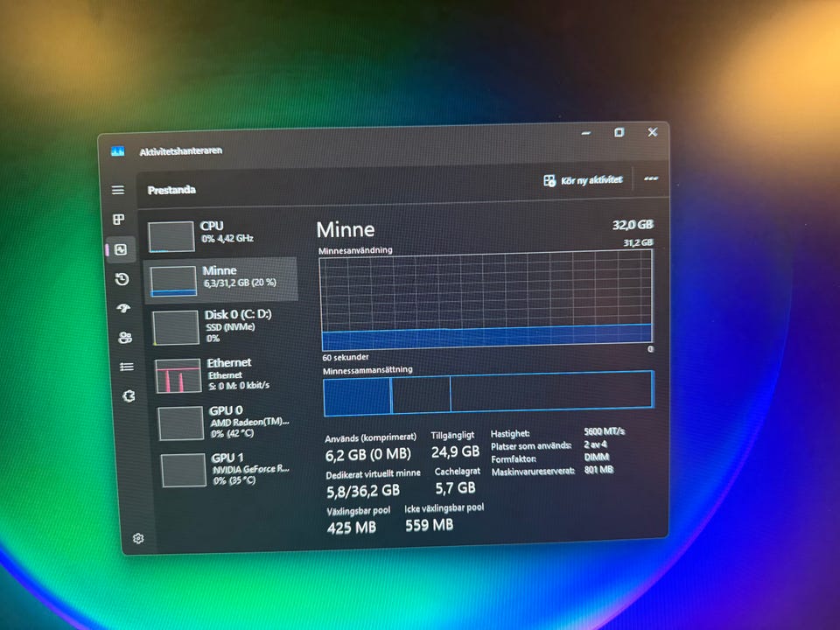Click the 801 MB hardware reserved value
840x630 pixels.
(598, 470)
